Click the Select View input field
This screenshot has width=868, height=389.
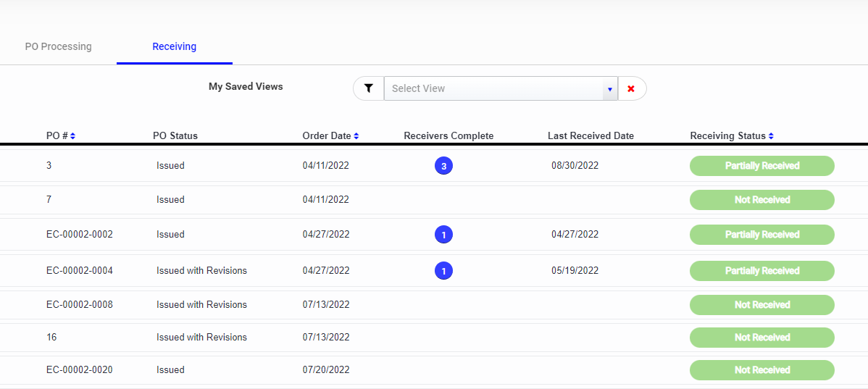[494, 88]
